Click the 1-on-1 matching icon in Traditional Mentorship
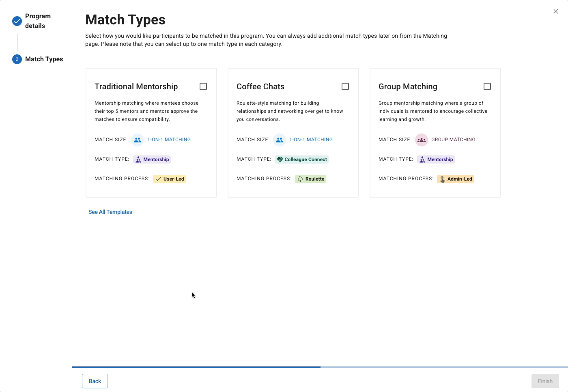Image resolution: width=568 pixels, height=392 pixels. coord(138,140)
